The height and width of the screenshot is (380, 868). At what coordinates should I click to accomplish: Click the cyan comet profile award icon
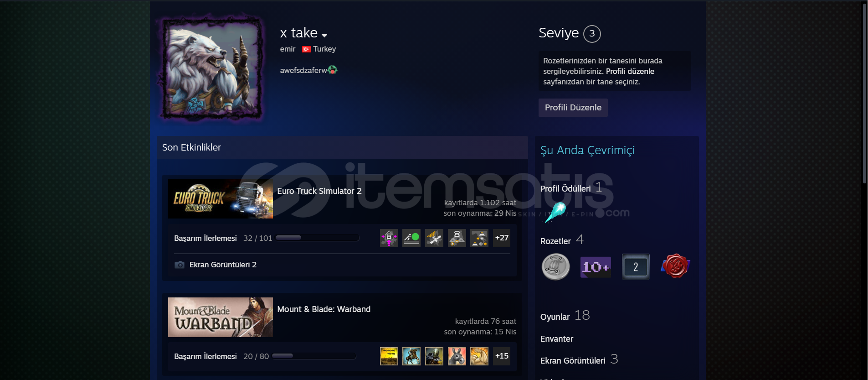tap(555, 213)
